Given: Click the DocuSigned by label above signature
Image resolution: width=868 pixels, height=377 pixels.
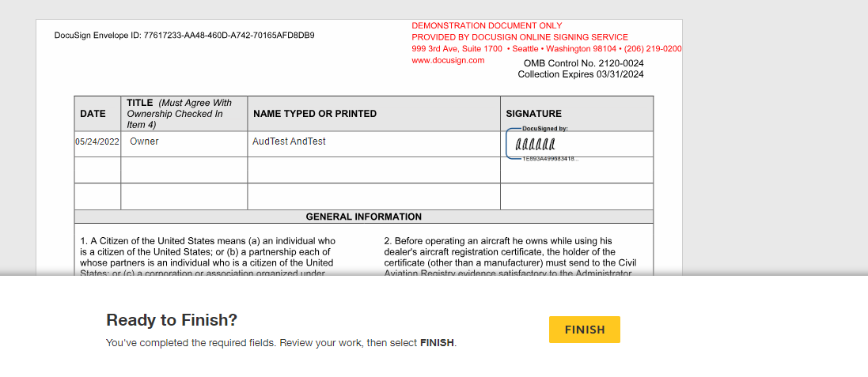Looking at the screenshot, I should tap(545, 128).
